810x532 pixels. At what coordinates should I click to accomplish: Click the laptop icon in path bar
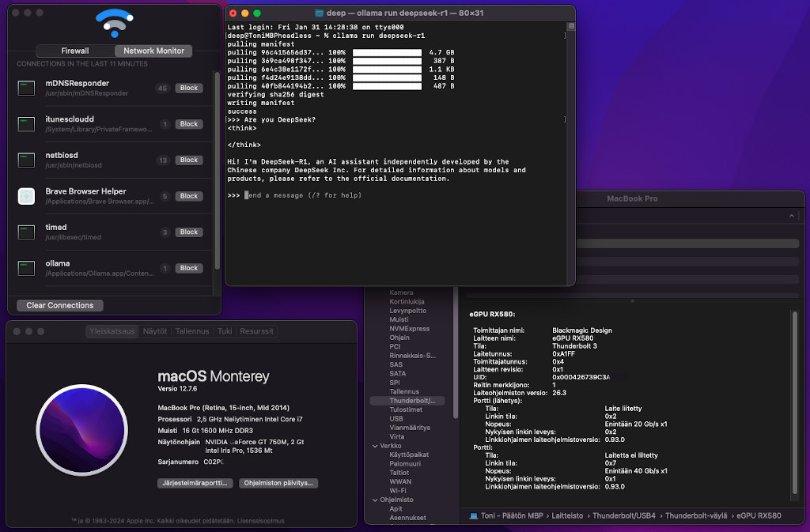click(x=473, y=515)
